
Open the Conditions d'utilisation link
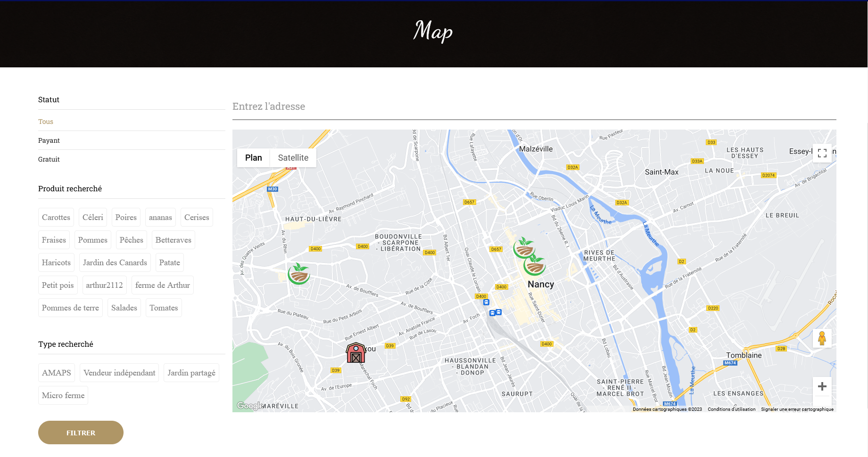tap(731, 409)
